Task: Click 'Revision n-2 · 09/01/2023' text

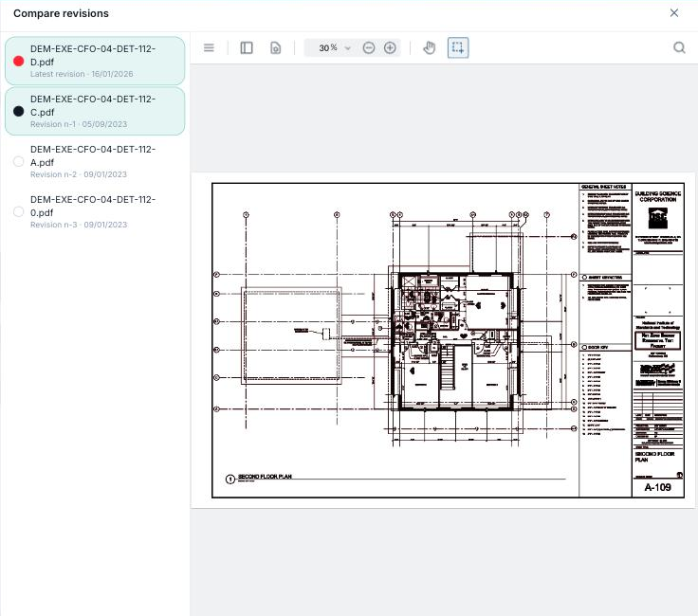Action: (x=79, y=174)
